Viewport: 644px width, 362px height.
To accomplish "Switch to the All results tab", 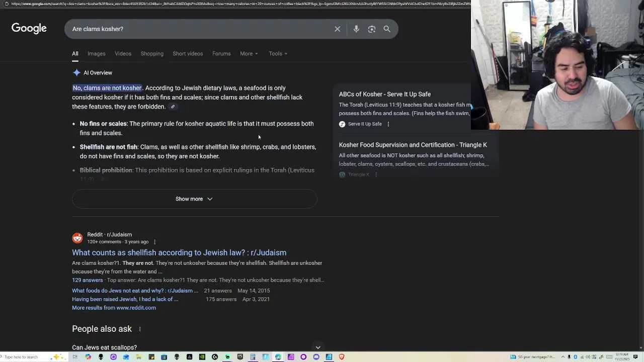I will 75,54.
